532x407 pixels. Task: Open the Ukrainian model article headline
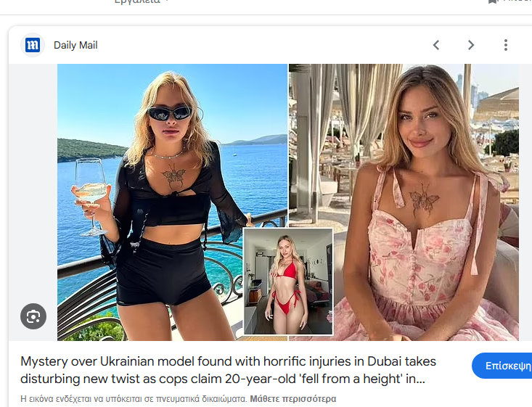(228, 370)
